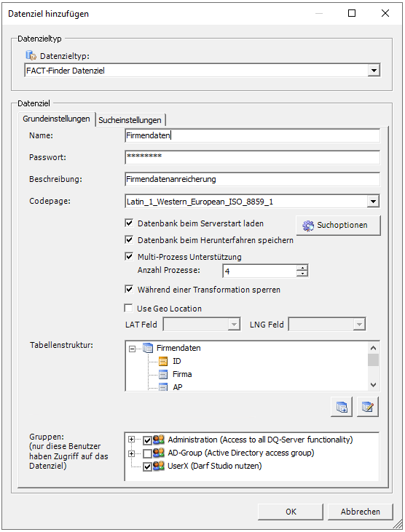Click the Beschreibung input field

point(252,179)
